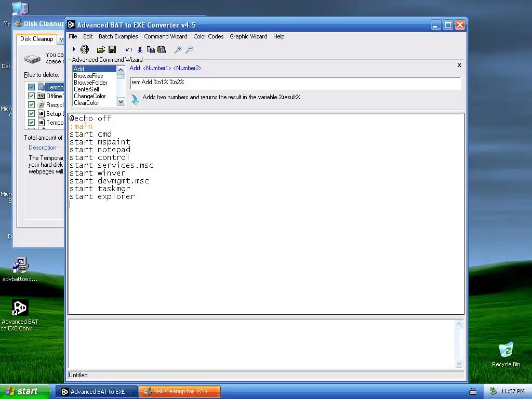Open the File menu
The width and height of the screenshot is (532, 399).
[x=73, y=36]
